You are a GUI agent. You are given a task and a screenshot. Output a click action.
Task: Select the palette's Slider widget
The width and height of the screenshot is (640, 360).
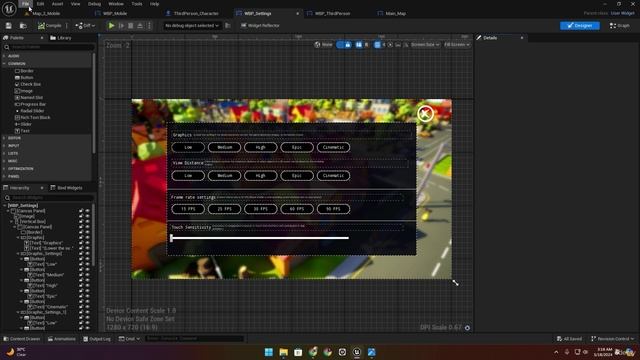[23, 124]
